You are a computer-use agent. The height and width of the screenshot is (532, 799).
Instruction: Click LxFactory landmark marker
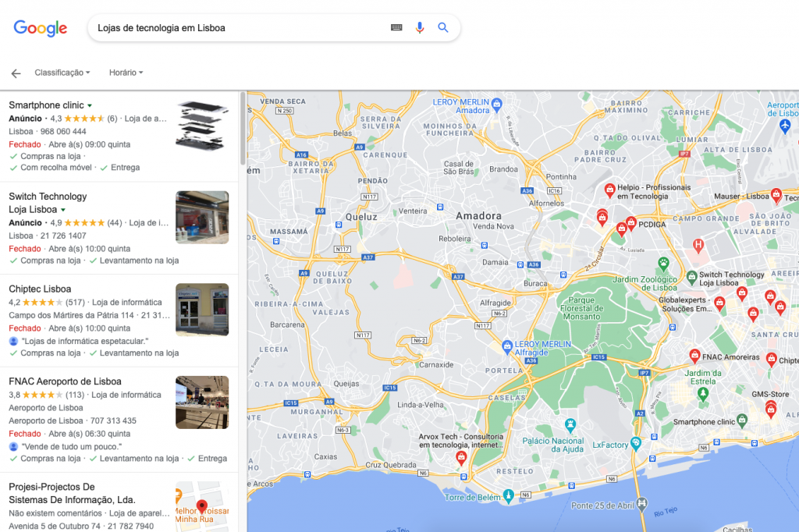[x=635, y=443]
